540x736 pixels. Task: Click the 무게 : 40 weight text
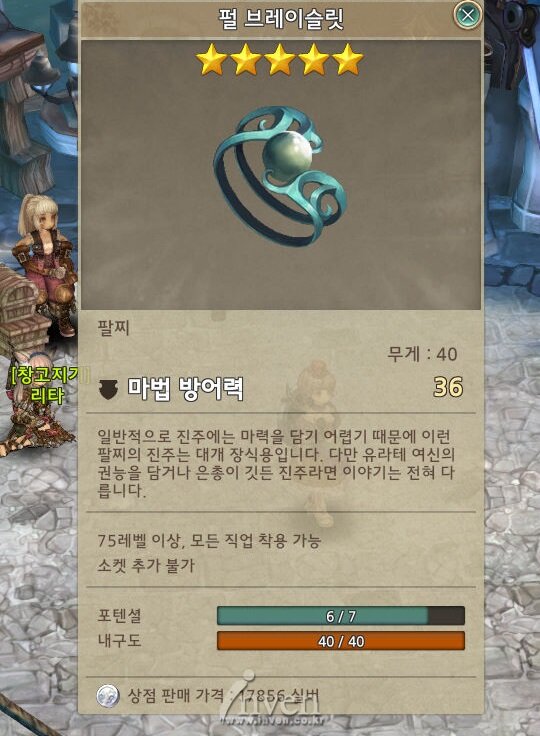[422, 354]
